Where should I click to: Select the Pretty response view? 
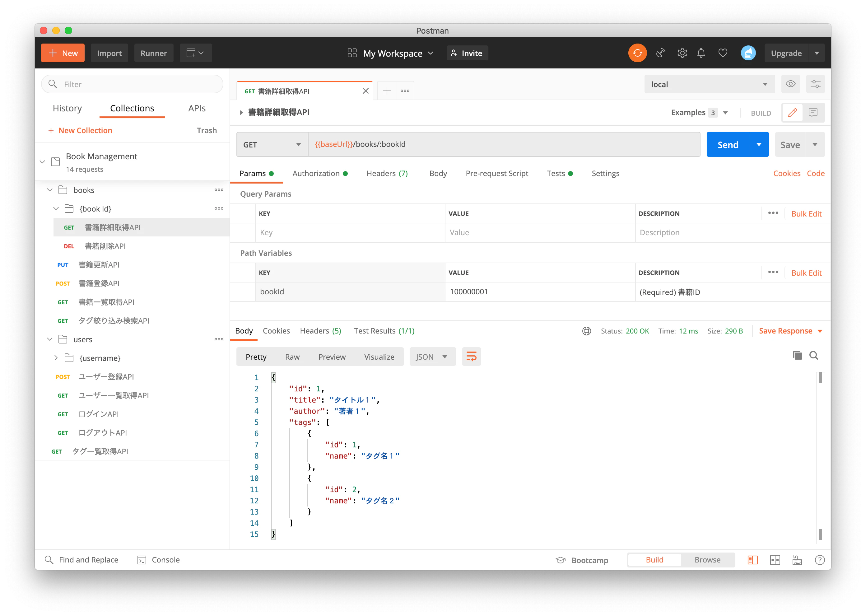click(x=256, y=357)
